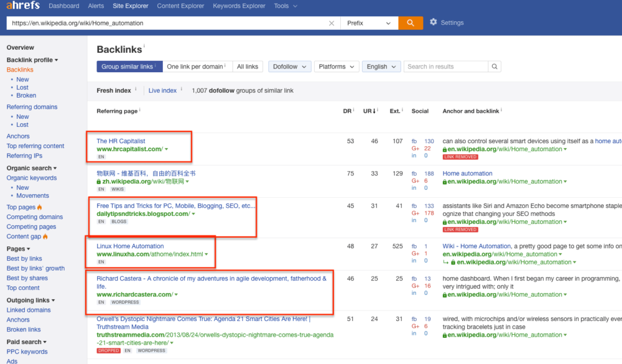Click Search in results input field
Image resolution: width=622 pixels, height=364 pixels.
pyautogui.click(x=446, y=67)
